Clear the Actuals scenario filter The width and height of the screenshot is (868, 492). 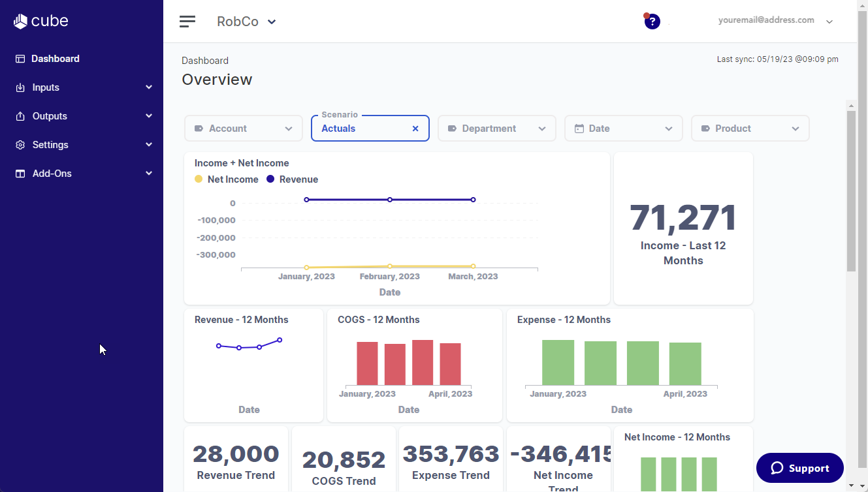(x=415, y=129)
